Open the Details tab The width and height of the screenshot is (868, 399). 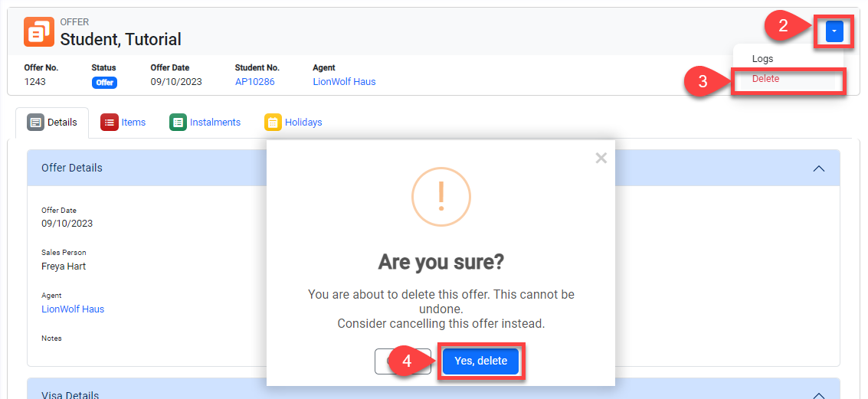pos(52,123)
